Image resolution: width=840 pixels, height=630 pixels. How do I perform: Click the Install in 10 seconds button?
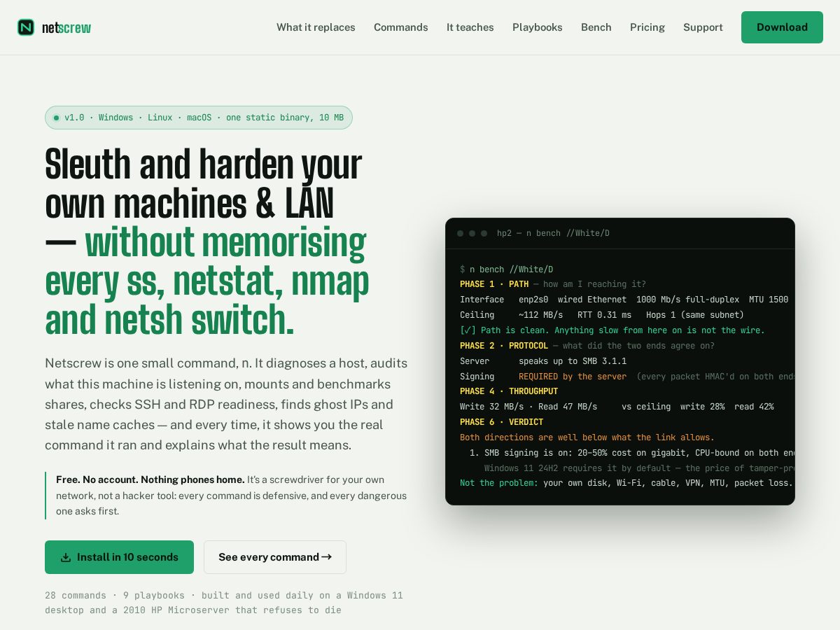click(119, 557)
